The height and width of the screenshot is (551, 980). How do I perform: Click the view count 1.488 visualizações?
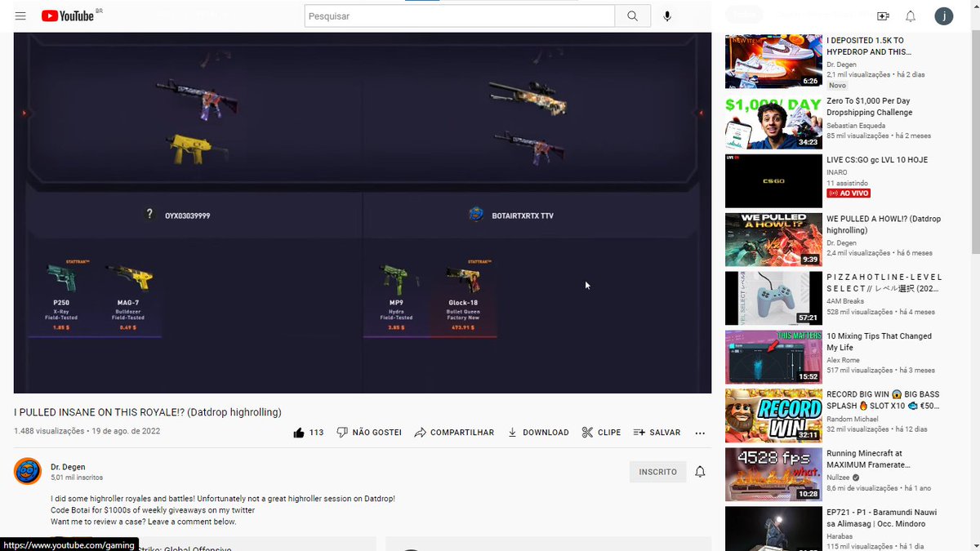[x=49, y=431]
